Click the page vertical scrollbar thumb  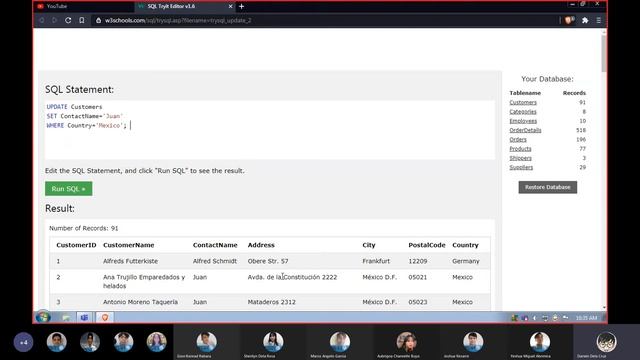(x=604, y=53)
